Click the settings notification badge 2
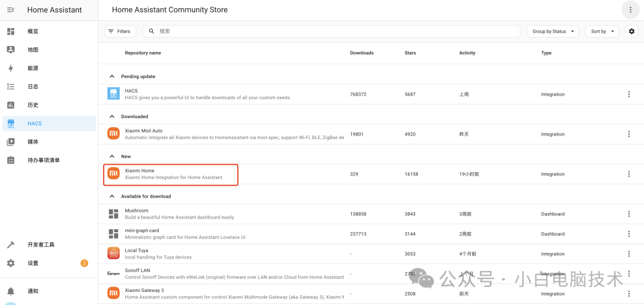 tap(84, 263)
